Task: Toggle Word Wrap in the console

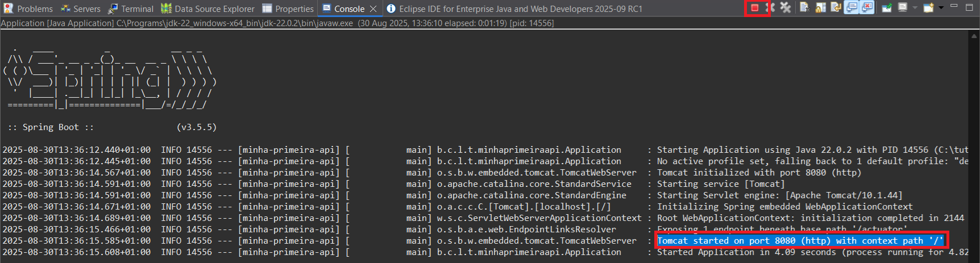Action: point(836,8)
